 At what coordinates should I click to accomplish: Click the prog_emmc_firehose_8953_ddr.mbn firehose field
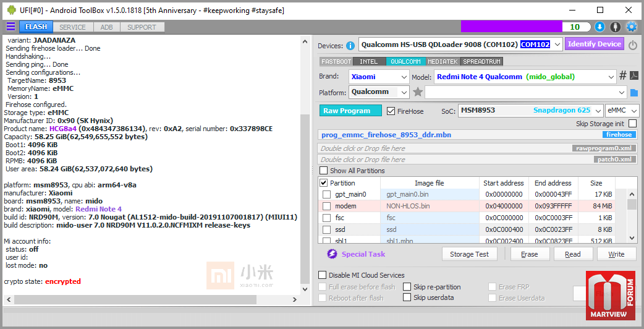pos(478,135)
